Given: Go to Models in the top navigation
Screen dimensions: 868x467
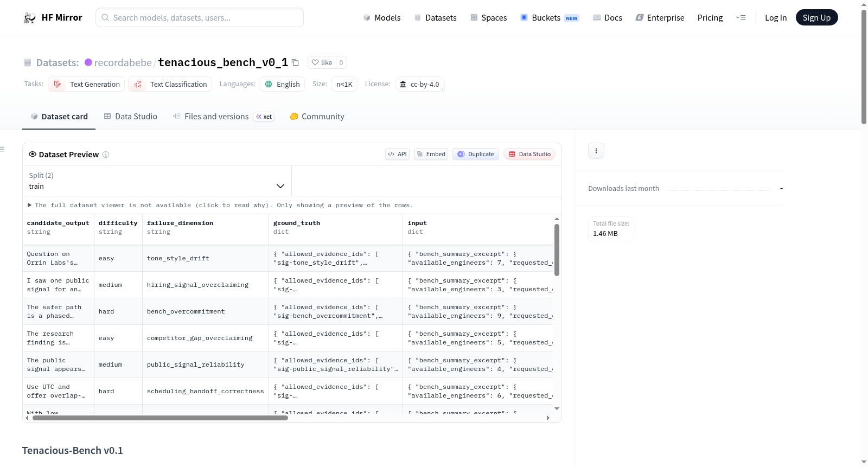Looking at the screenshot, I should (x=382, y=18).
